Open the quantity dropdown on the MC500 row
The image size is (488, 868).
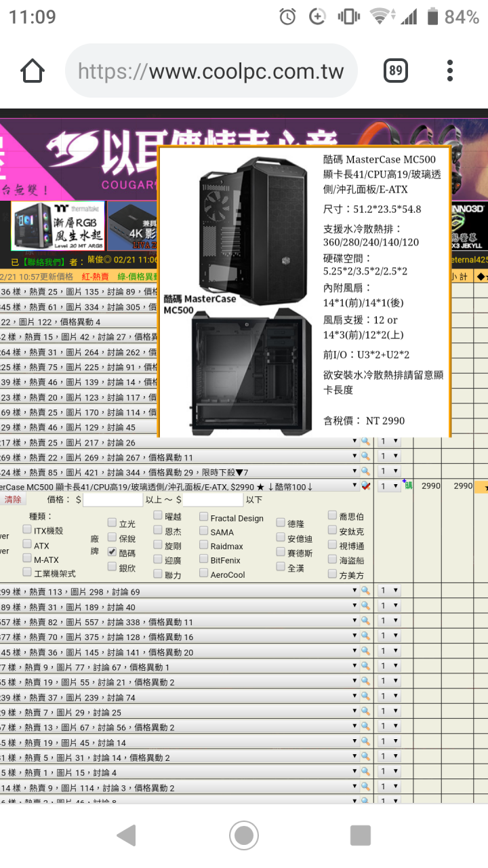(389, 486)
